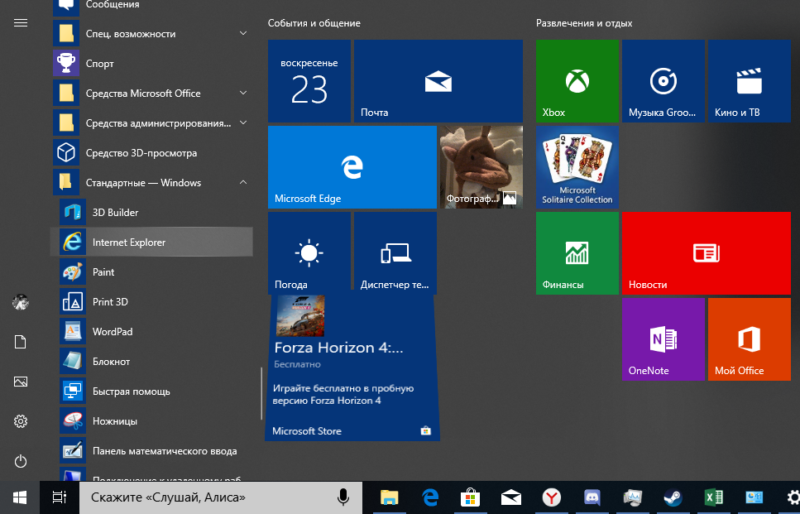Expand Средства Microsoft Office folder
800x514 pixels.
point(152,93)
